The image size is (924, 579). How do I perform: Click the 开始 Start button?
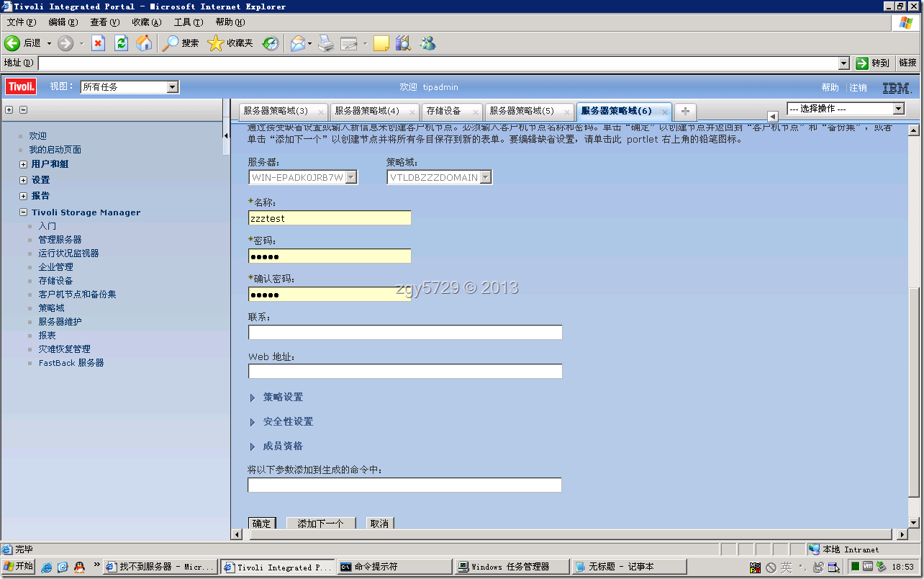point(18,567)
